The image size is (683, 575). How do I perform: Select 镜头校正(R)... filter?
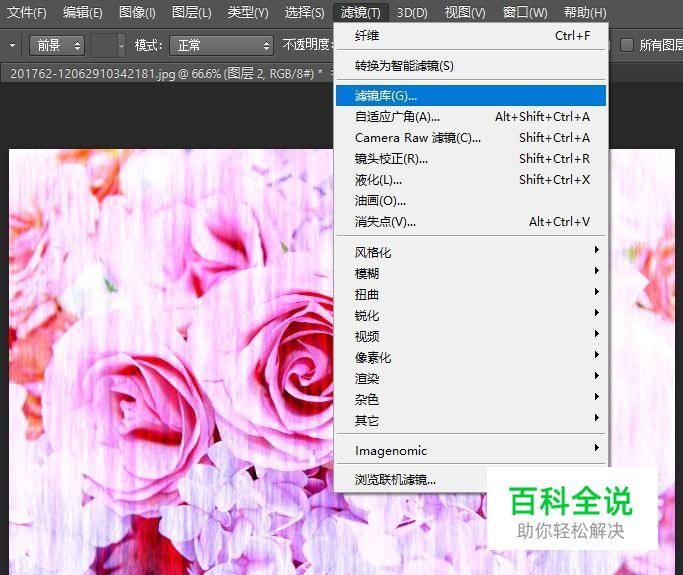pyautogui.click(x=471, y=159)
